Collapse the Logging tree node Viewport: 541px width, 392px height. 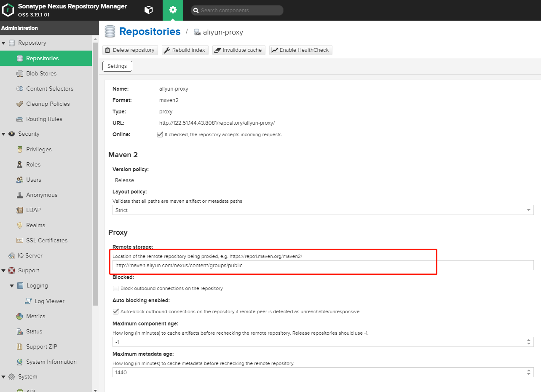coord(12,286)
